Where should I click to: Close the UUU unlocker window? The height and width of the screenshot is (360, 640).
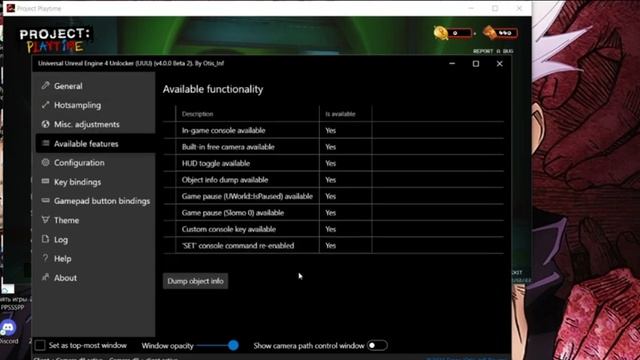(499, 64)
